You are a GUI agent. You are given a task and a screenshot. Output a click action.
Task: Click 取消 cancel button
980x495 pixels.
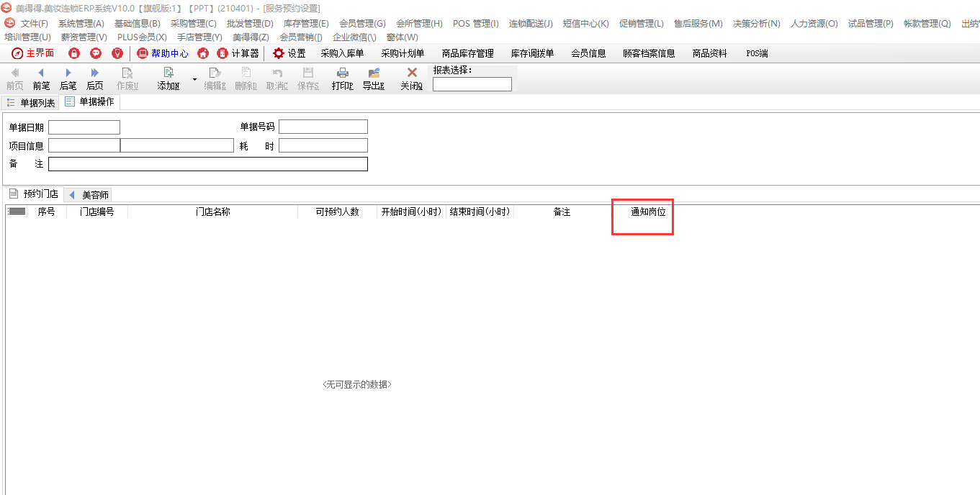[277, 79]
